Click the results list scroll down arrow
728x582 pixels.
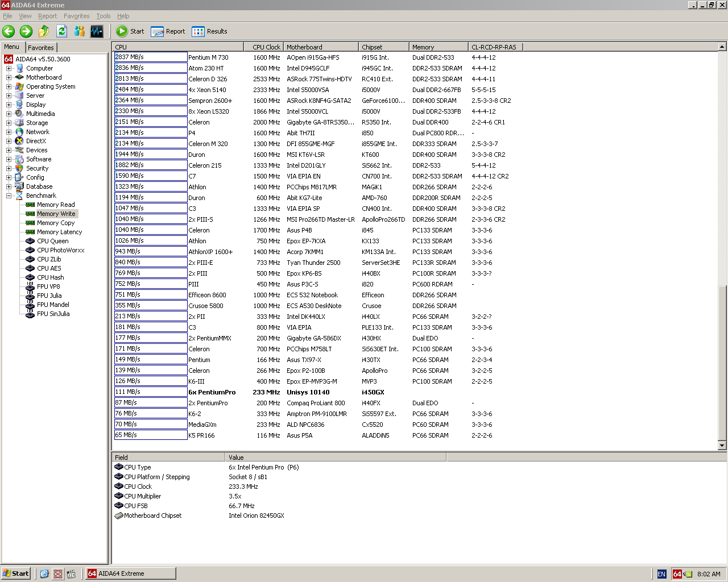pos(722,446)
